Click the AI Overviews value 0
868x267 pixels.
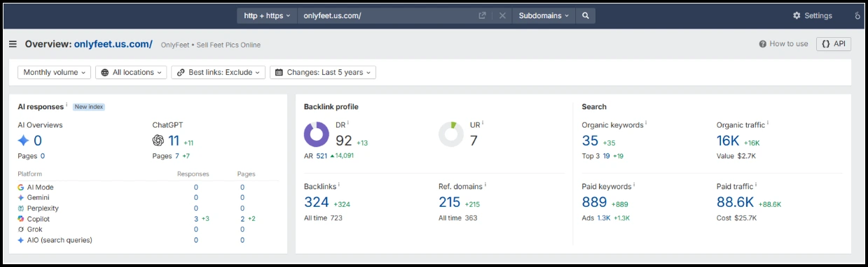click(x=38, y=141)
